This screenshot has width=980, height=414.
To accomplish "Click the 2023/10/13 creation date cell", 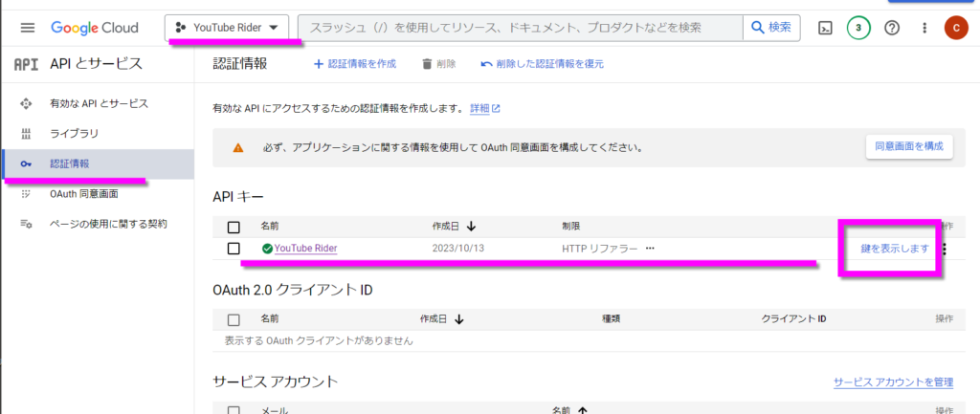I will (458, 248).
